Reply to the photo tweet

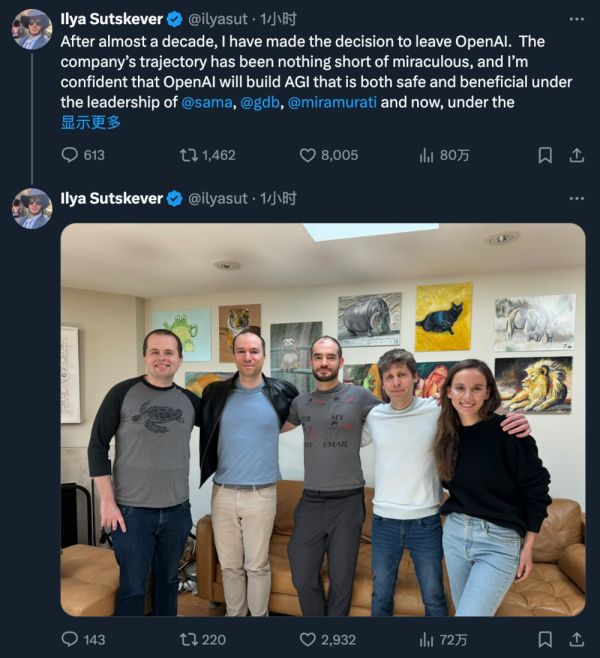(70, 639)
